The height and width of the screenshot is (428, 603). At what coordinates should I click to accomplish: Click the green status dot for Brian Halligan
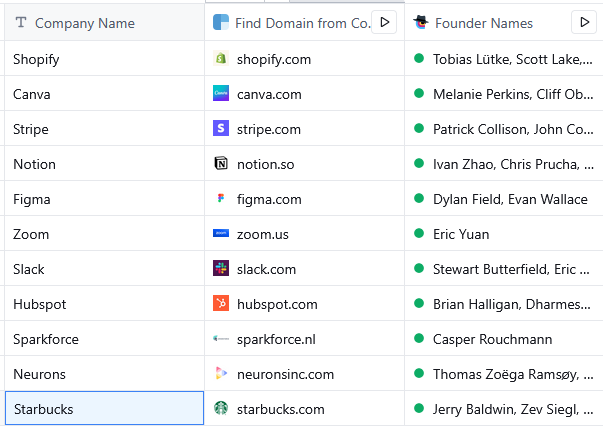coord(419,303)
